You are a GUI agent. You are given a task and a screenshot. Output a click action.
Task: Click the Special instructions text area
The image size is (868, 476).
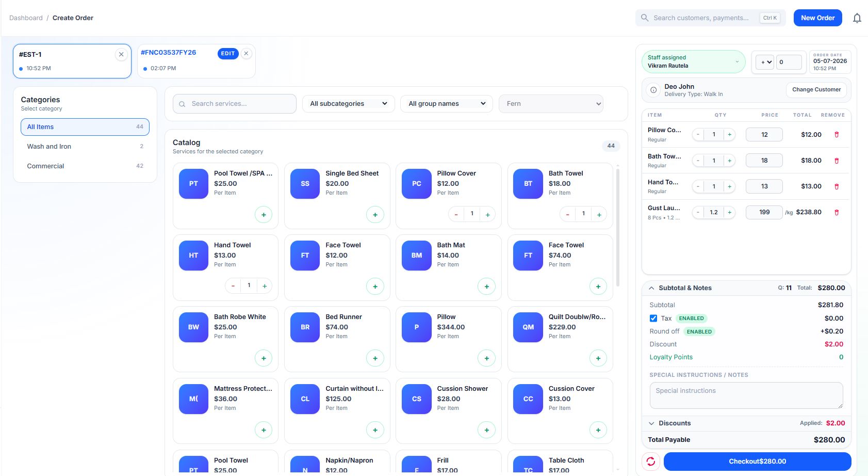tap(746, 395)
